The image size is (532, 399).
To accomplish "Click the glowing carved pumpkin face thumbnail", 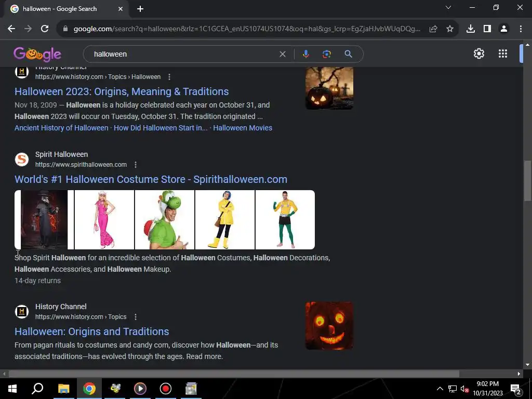I will (x=329, y=326).
